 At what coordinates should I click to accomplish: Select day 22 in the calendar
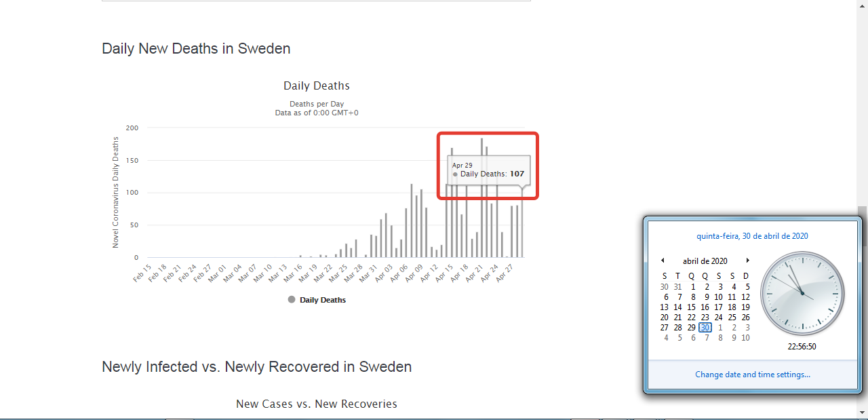click(x=691, y=318)
